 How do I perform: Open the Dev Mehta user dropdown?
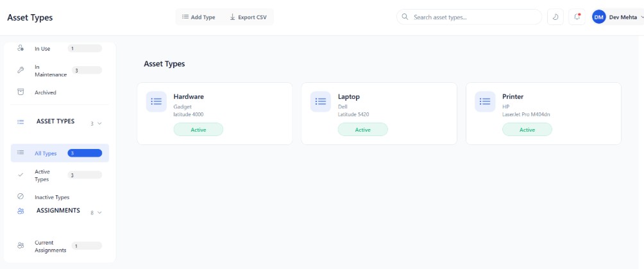(617, 17)
